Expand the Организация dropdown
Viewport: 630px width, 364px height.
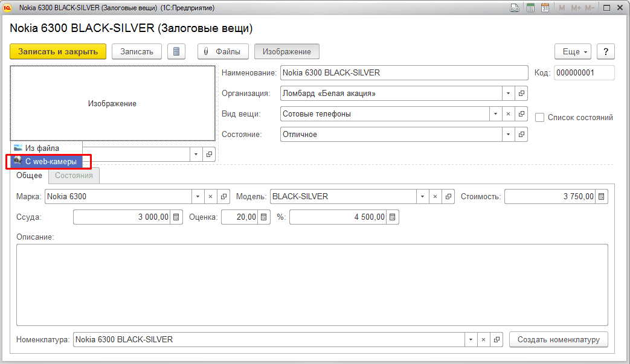[x=508, y=93]
